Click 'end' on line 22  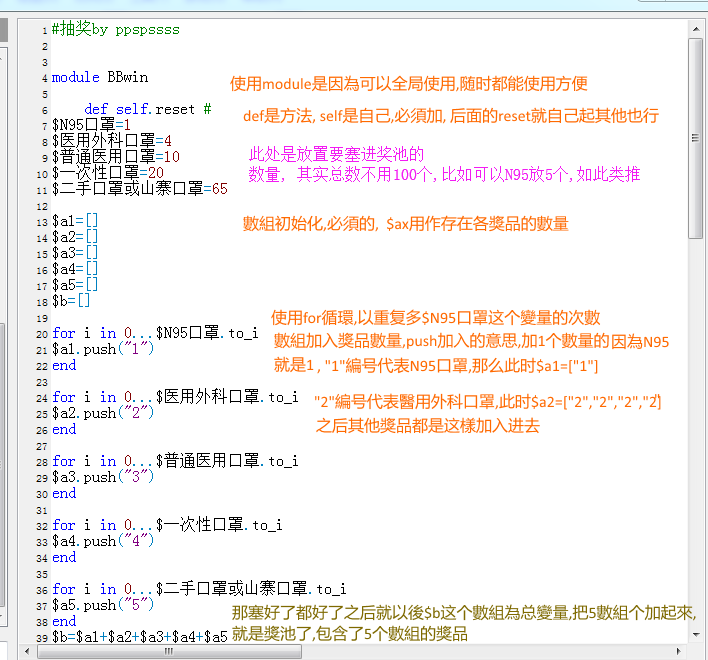coord(64,365)
